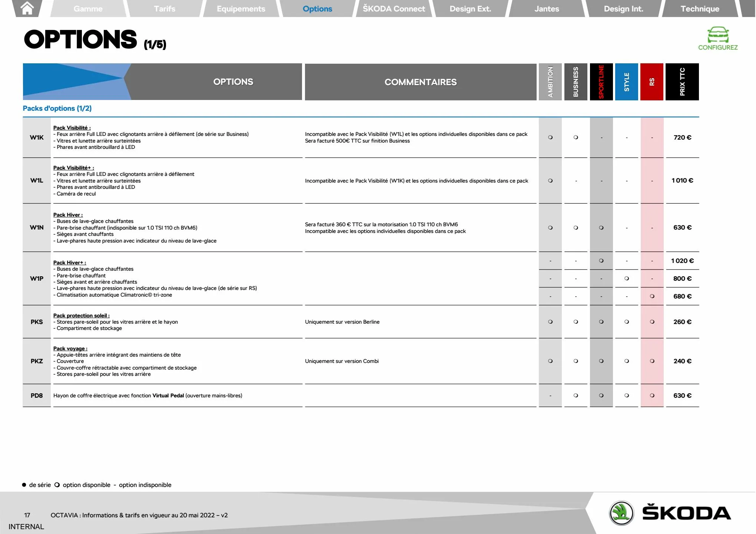The height and width of the screenshot is (534, 756).
Task: Select the SPORTLINE column header
Action: pos(601,82)
